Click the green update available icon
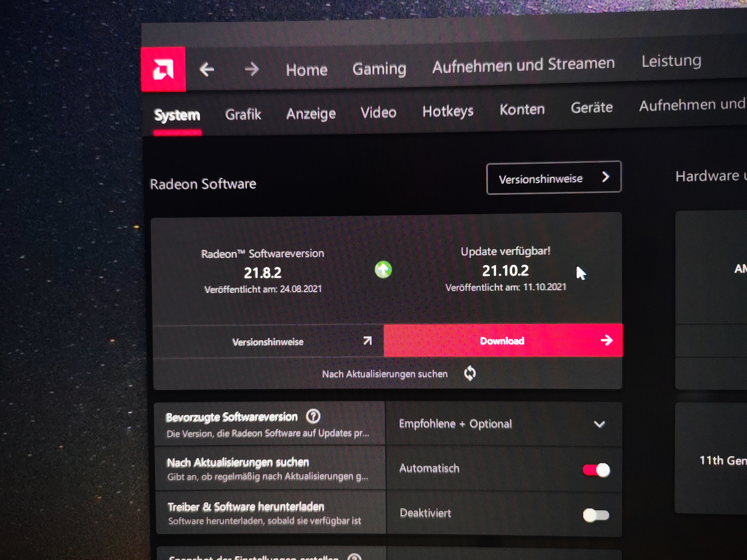 click(383, 270)
